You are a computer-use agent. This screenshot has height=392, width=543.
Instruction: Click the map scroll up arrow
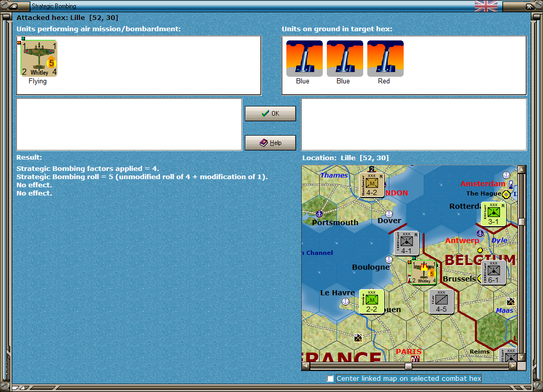[x=521, y=169]
